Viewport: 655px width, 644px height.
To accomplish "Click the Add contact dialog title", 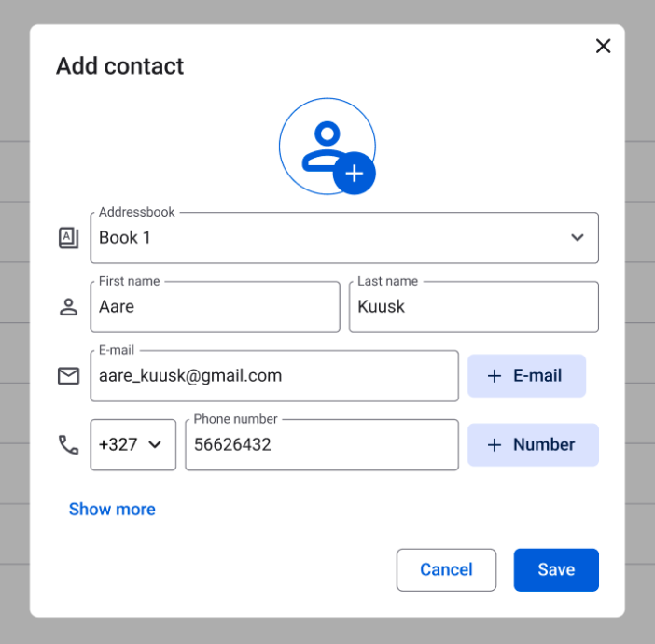I will (x=120, y=66).
